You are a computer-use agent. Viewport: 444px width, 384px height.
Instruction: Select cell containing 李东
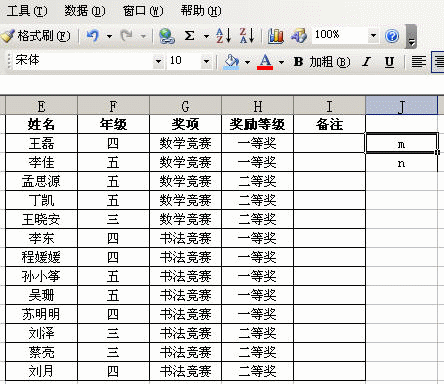[41, 238]
